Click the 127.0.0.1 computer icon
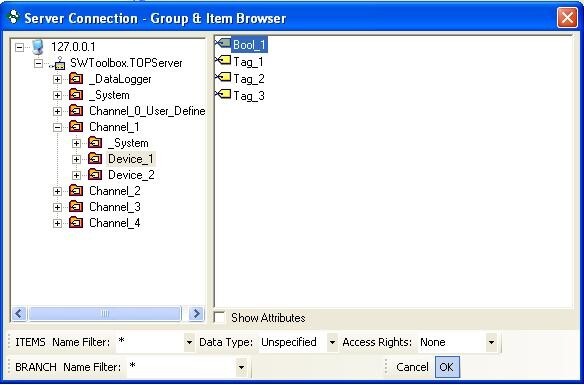584x385 pixels. pos(38,47)
